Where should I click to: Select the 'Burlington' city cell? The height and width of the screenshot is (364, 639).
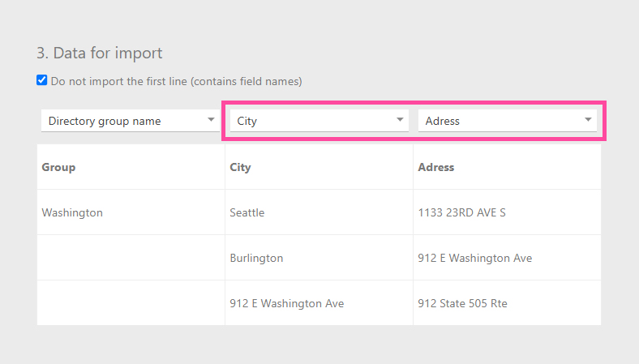point(256,258)
